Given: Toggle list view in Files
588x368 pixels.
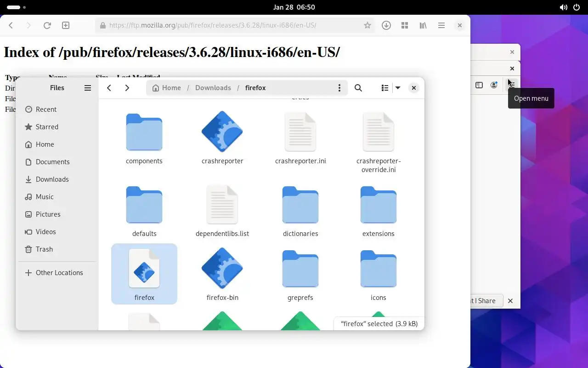Looking at the screenshot, I should coord(385,88).
